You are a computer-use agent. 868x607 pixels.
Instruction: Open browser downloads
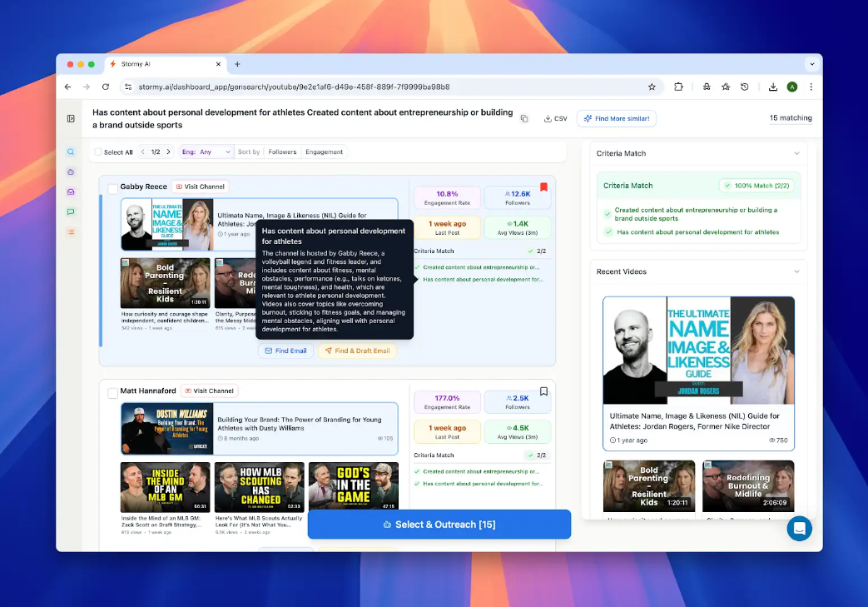point(773,87)
